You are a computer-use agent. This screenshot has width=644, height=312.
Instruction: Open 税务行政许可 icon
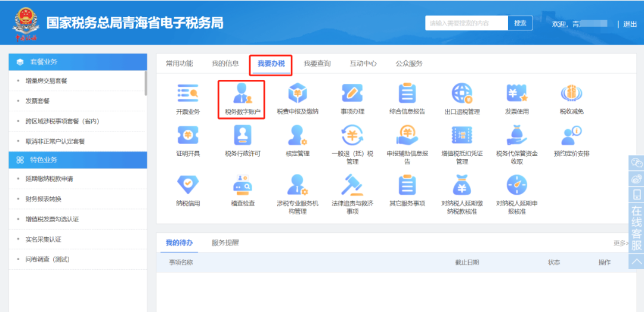point(242,136)
